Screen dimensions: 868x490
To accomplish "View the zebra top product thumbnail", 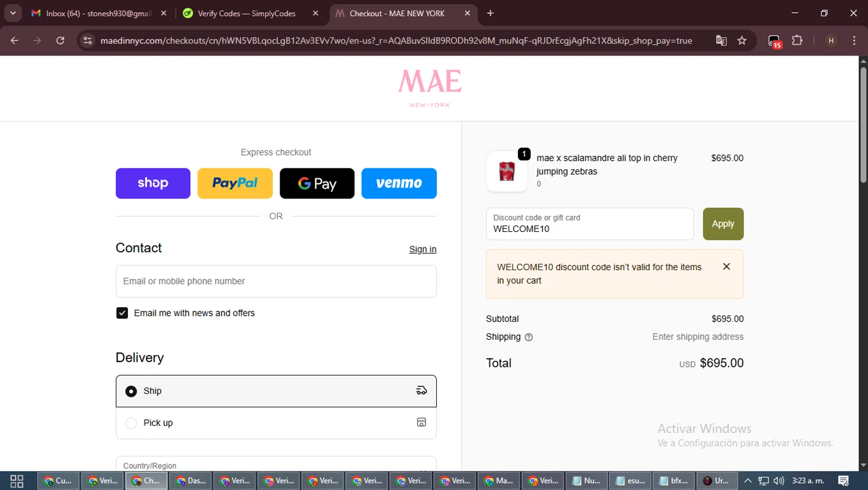I will 507,171.
